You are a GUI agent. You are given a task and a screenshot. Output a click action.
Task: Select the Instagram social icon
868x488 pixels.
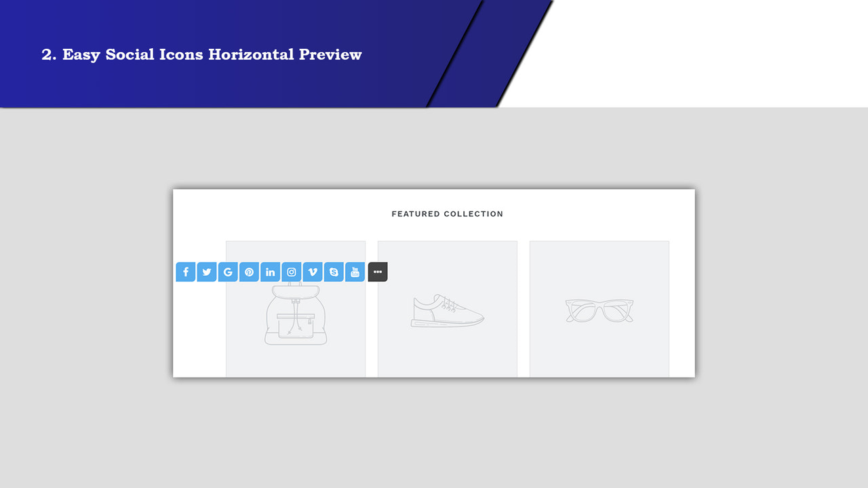(x=291, y=272)
